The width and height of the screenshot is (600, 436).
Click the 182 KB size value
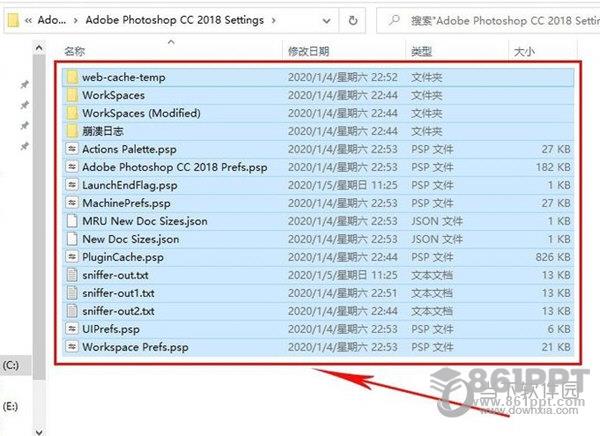pyautogui.click(x=553, y=167)
